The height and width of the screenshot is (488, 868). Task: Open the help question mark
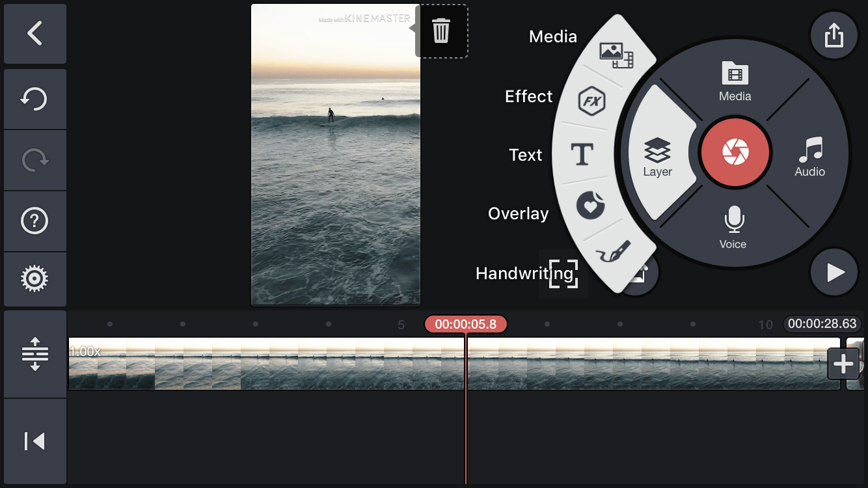coord(34,222)
